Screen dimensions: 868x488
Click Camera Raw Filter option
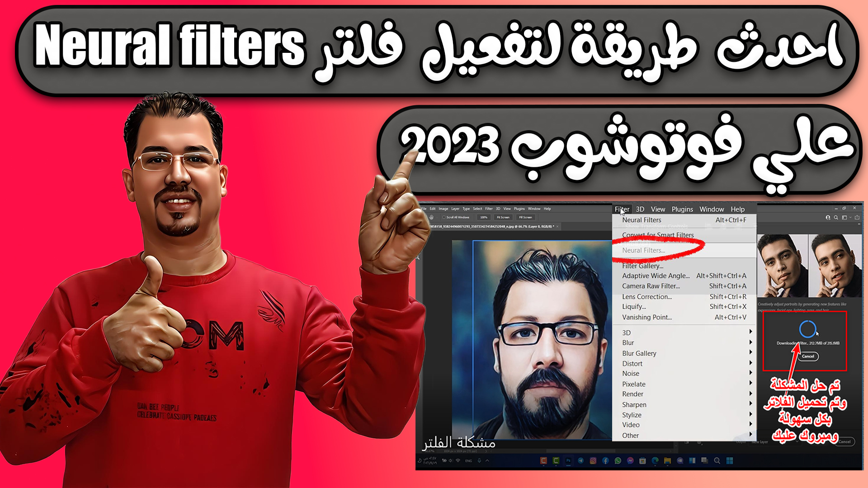click(x=649, y=286)
